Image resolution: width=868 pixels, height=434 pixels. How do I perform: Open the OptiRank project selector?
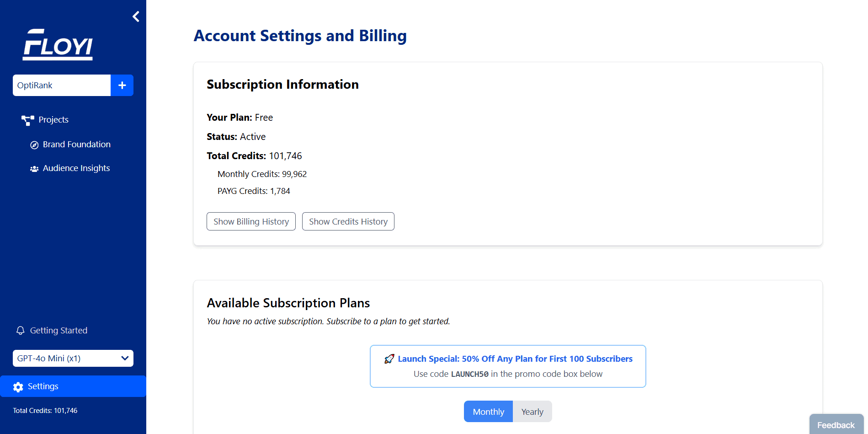(x=62, y=86)
